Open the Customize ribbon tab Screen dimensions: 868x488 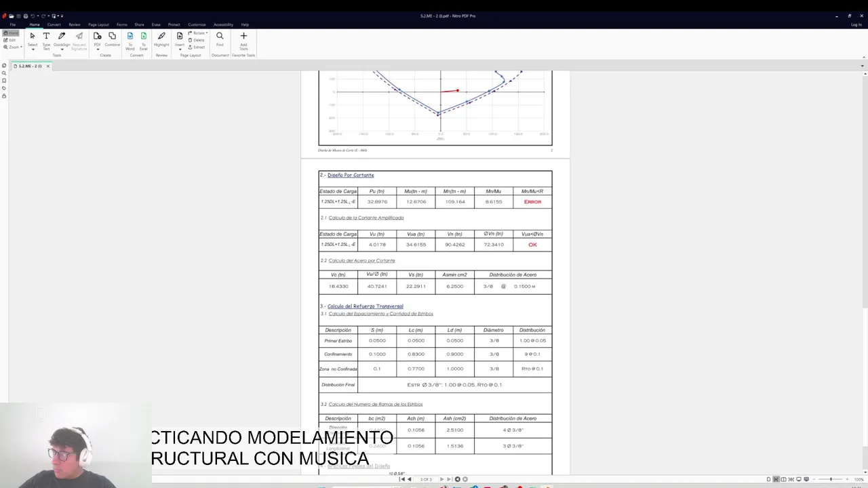pyautogui.click(x=197, y=24)
